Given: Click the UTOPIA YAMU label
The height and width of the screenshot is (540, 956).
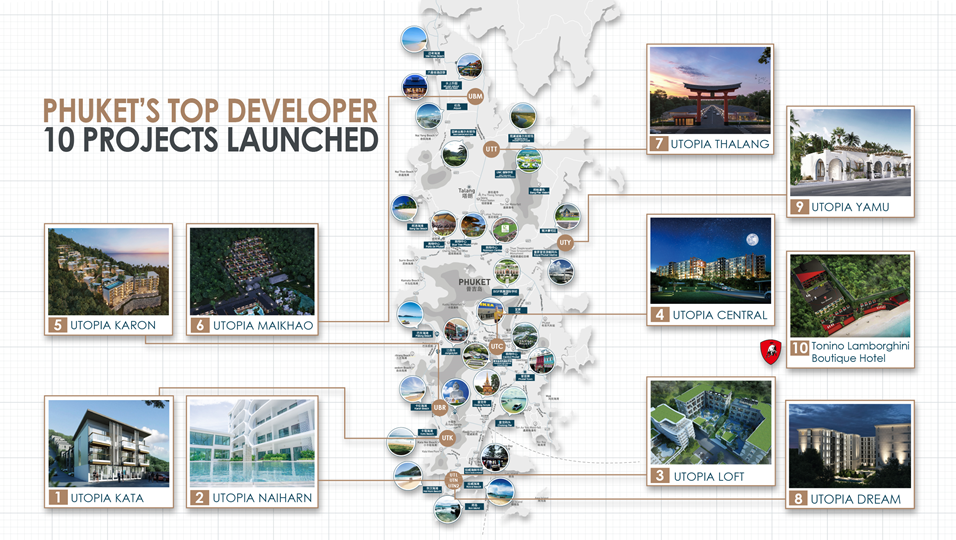Looking at the screenshot, I should (850, 207).
